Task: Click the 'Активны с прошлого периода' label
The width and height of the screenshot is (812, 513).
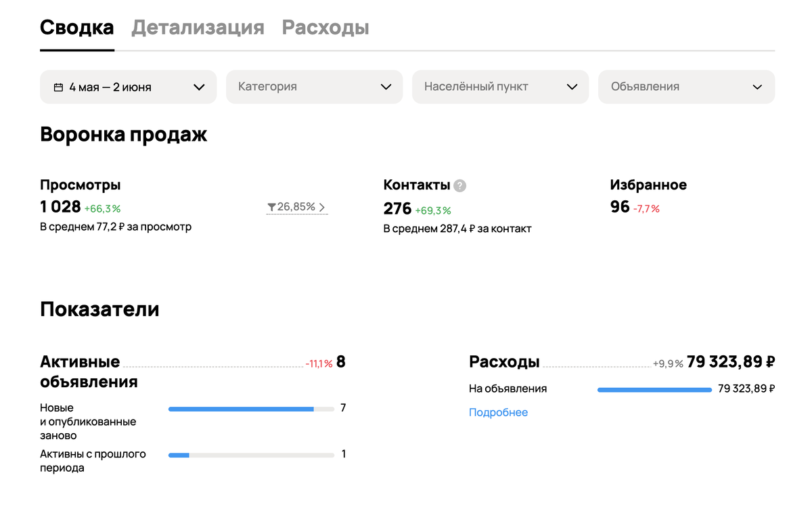Action: tap(93, 461)
